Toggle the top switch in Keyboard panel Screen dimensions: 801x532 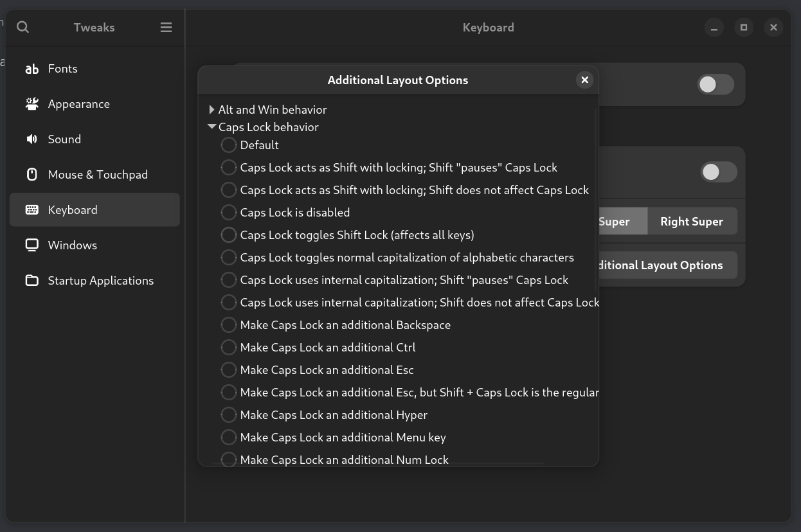715,85
